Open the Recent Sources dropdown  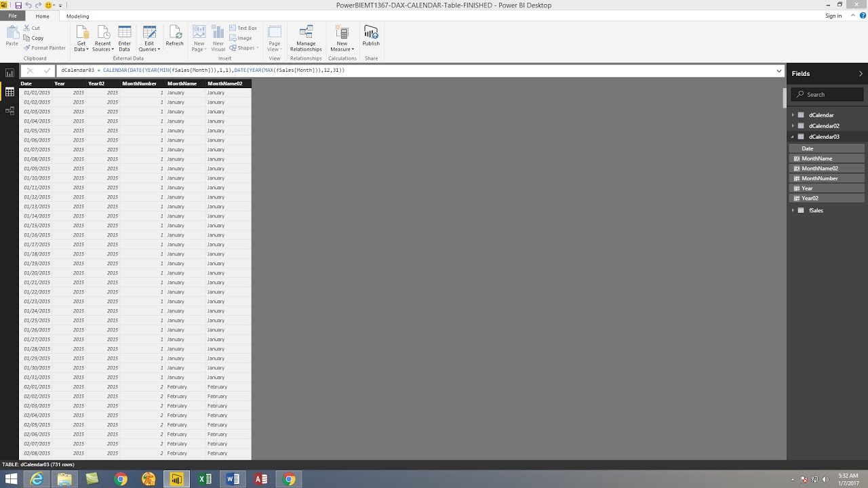click(103, 39)
